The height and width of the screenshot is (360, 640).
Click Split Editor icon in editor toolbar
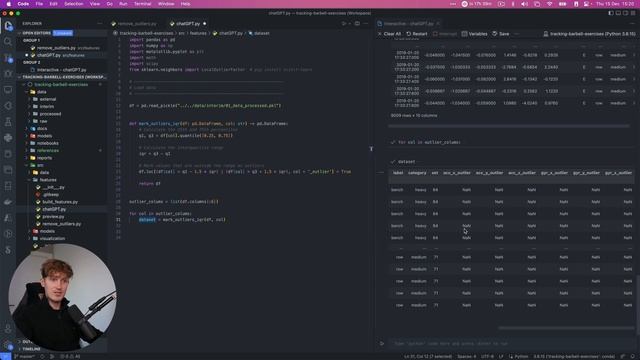[x=357, y=24]
